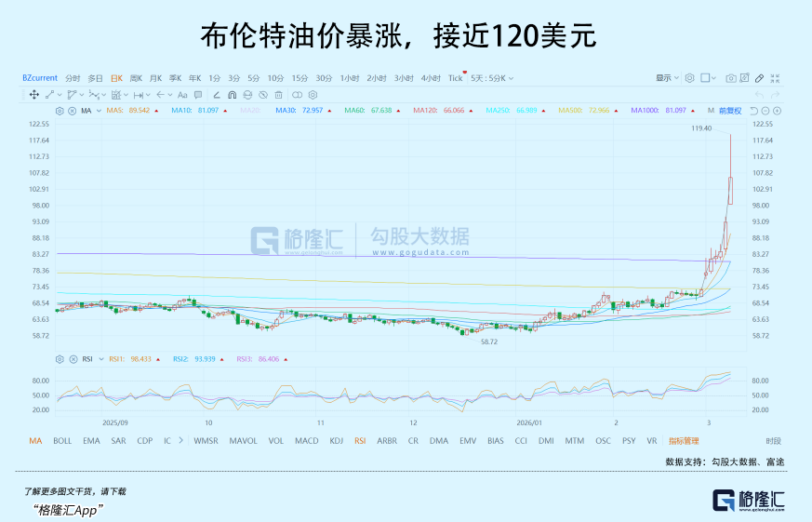
Task: Activate the magnet snap tool
Action: point(232,94)
